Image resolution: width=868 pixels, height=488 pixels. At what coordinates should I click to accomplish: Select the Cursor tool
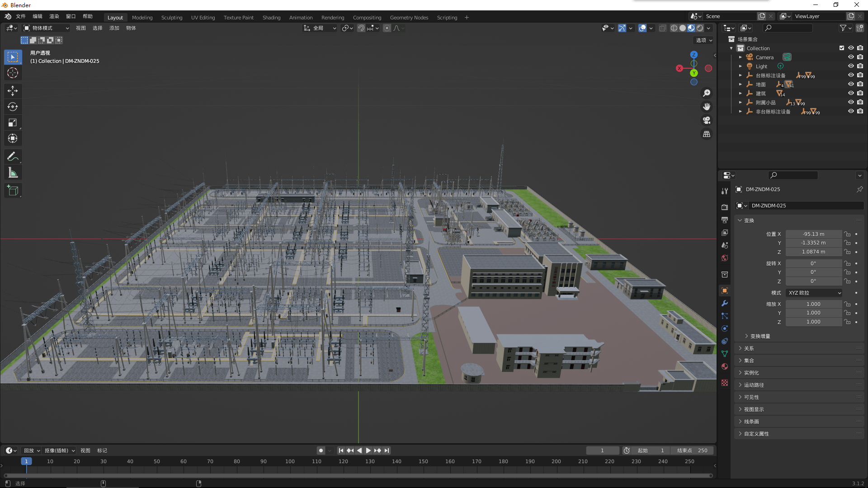(13, 73)
